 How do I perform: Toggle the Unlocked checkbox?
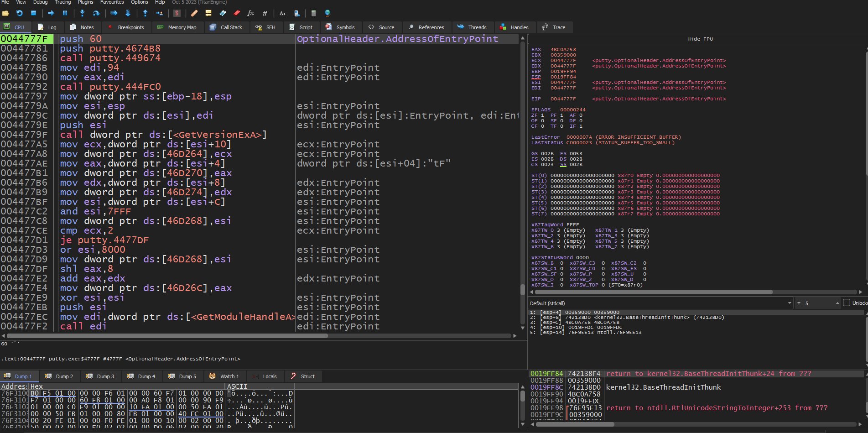tap(847, 303)
